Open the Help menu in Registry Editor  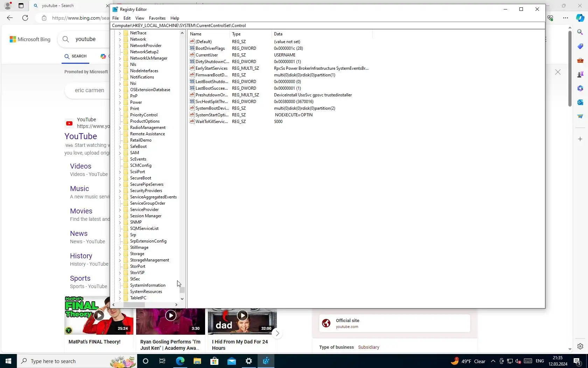(175, 18)
